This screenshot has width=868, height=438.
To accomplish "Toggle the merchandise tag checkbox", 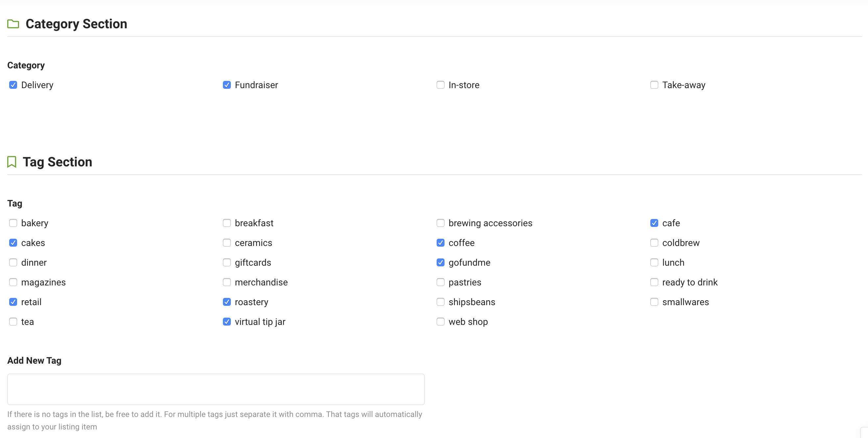I will coord(227,282).
